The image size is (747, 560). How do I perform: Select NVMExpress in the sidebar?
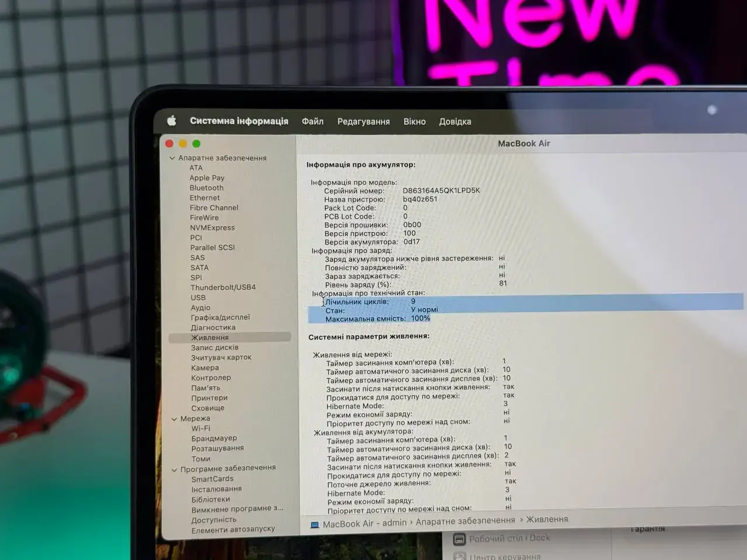(212, 228)
